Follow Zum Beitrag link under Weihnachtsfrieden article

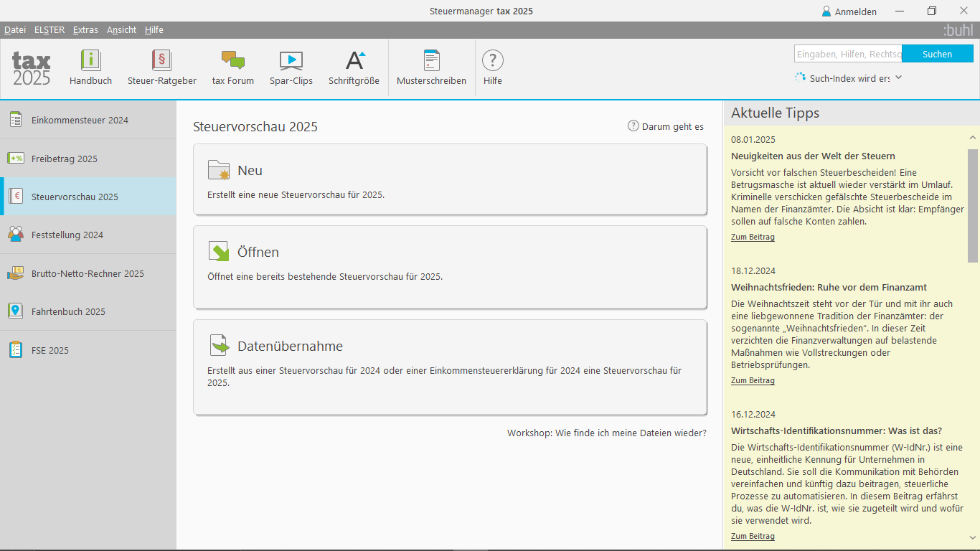pos(753,381)
